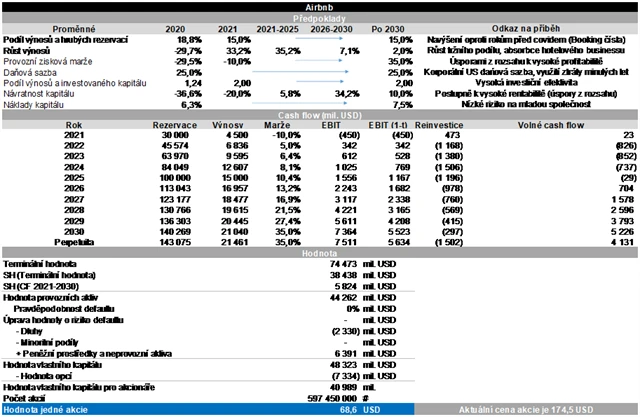Select the Hodnota section header
This screenshot has width=640, height=417.
320,253
